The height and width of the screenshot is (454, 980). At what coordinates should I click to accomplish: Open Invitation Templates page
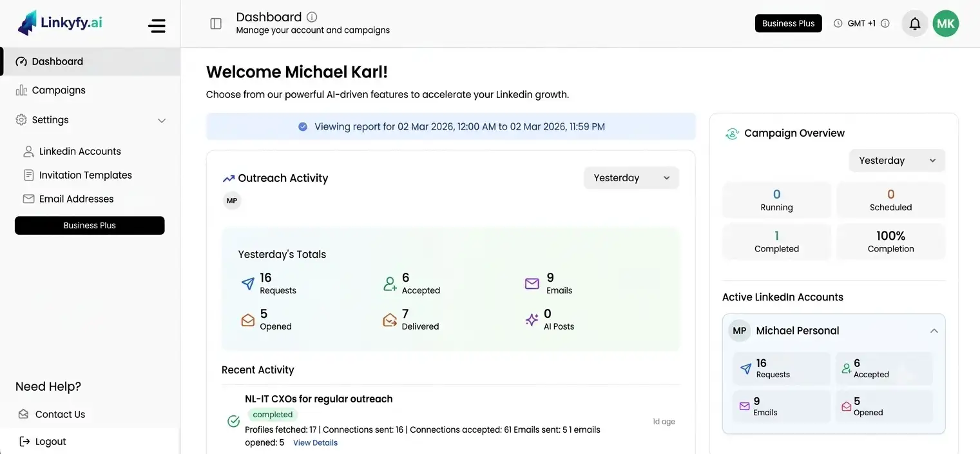click(x=85, y=175)
